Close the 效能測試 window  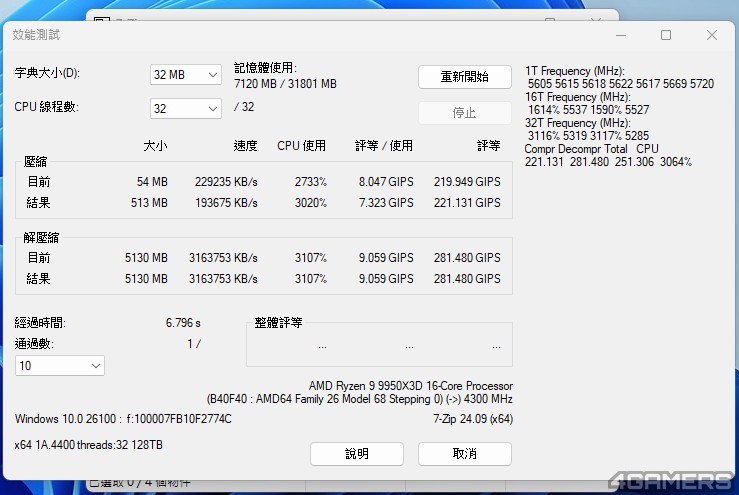click(712, 35)
